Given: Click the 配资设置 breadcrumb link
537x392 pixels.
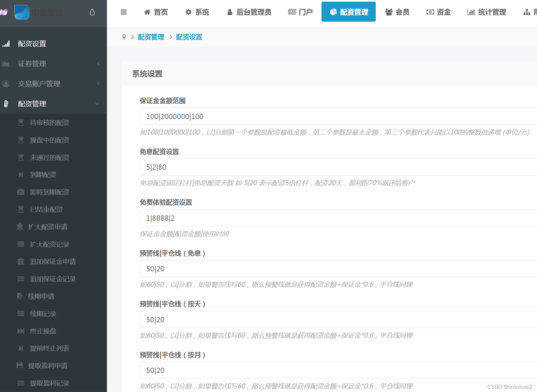Looking at the screenshot, I should tap(189, 37).
